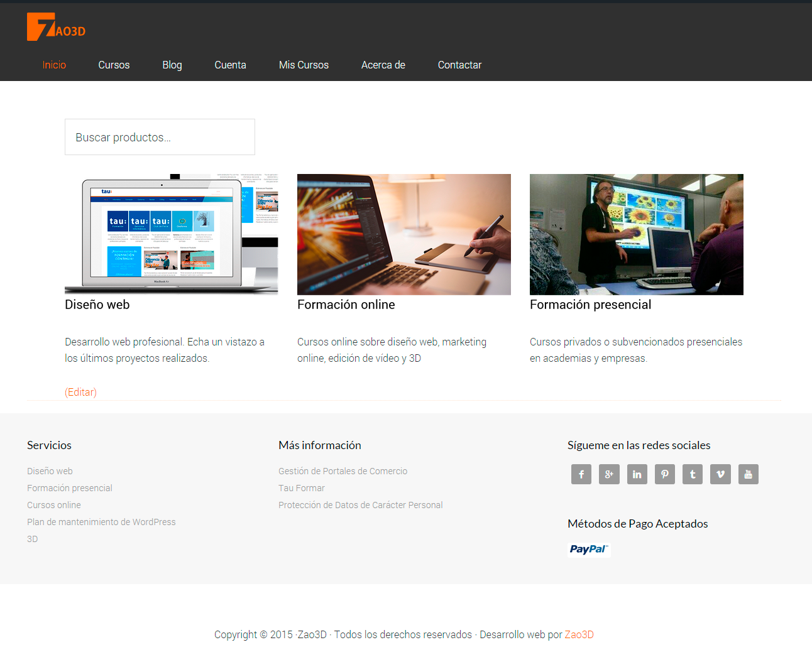Image resolution: width=812 pixels, height=657 pixels.
Task: Click the Zao3D logo in header
Action: (56, 27)
